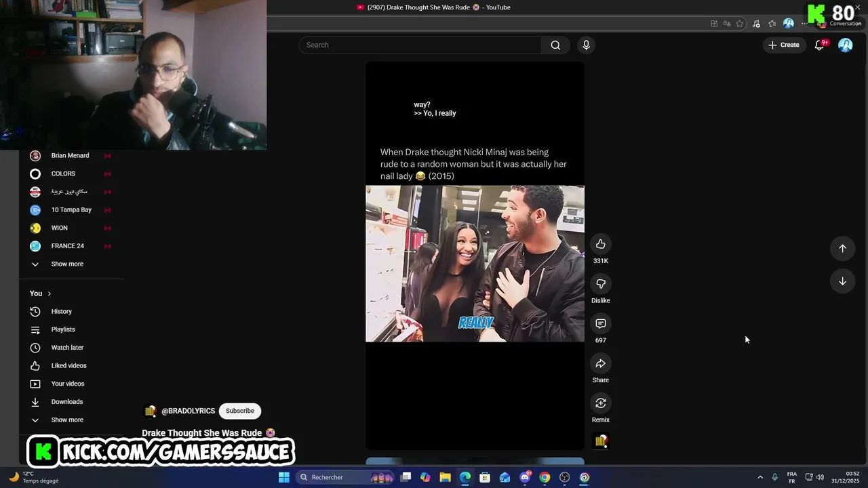Viewport: 868px width, 488px height.
Task: Expand the You section chevron
Action: [x=49, y=293]
